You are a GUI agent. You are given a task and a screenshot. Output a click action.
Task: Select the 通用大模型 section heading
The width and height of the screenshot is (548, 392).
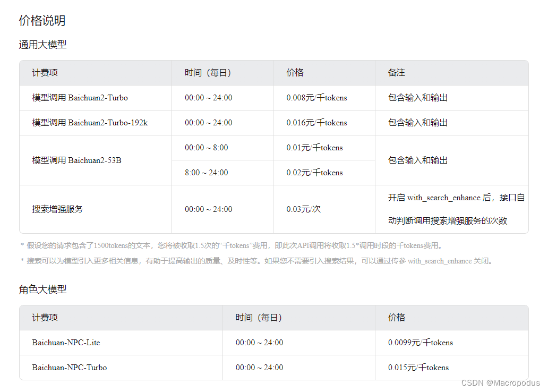point(42,45)
